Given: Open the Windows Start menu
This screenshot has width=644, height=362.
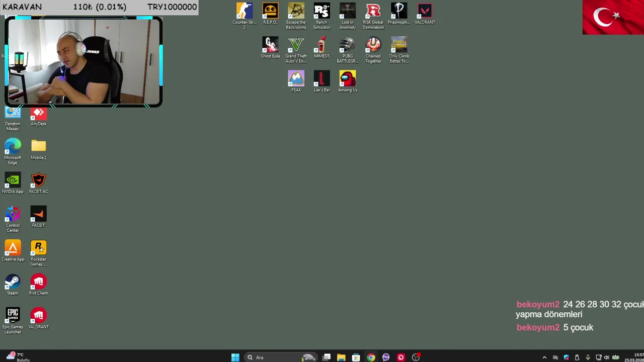Looking at the screenshot, I should point(235,357).
